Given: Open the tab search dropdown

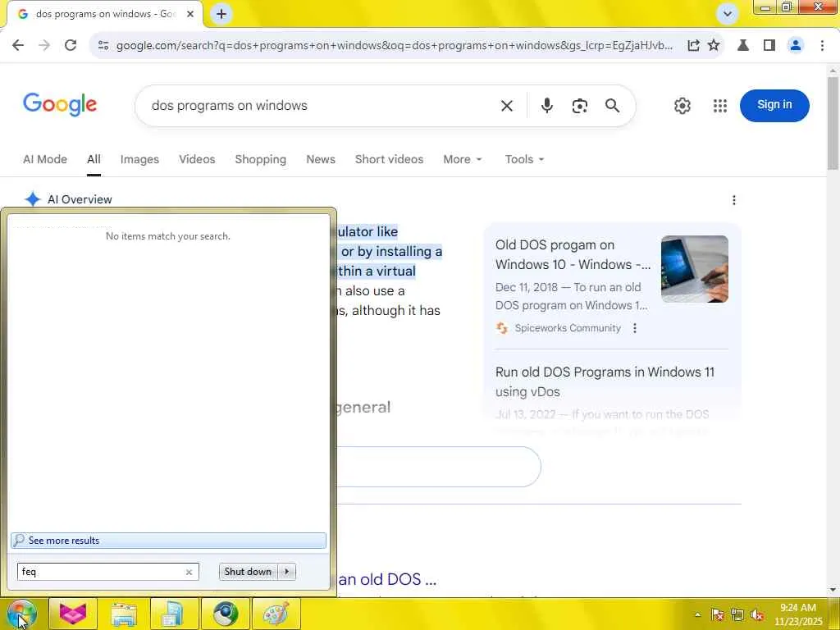Looking at the screenshot, I should (x=727, y=14).
